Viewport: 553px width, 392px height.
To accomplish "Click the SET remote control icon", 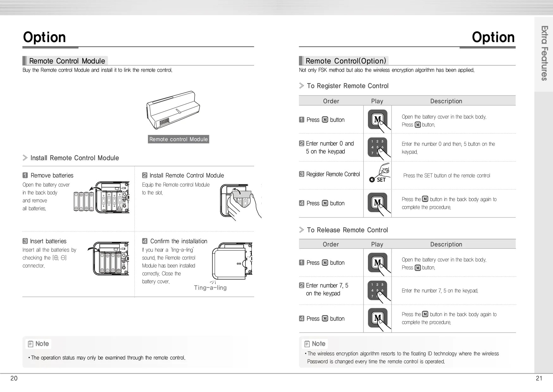I will coord(379,173).
